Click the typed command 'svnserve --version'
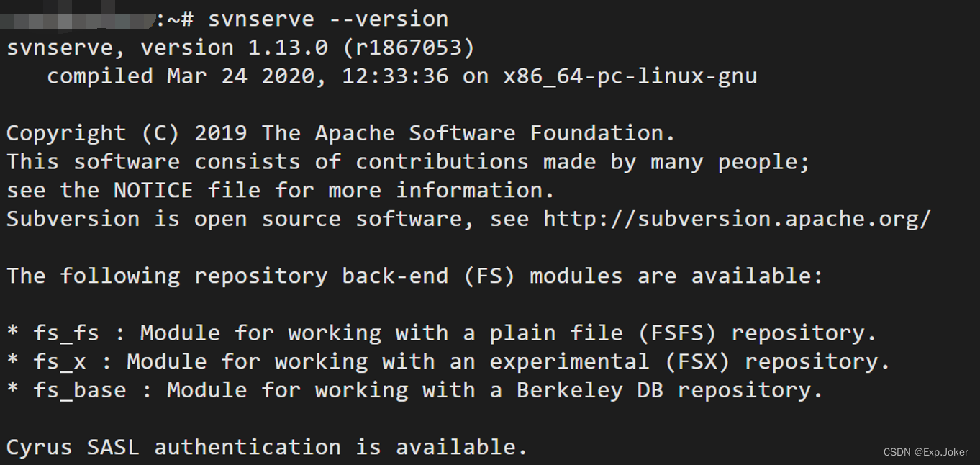Image resolution: width=980 pixels, height=465 pixels. click(x=328, y=19)
